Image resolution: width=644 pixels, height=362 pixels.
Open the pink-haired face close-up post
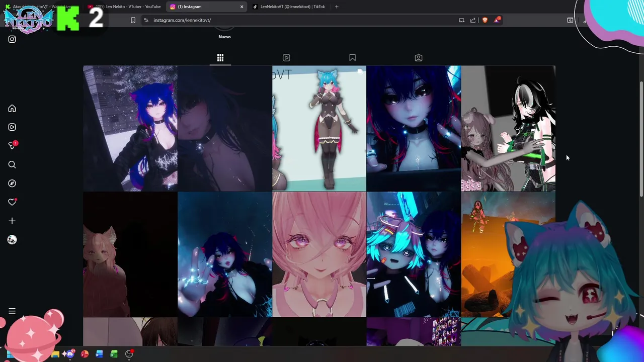(319, 254)
